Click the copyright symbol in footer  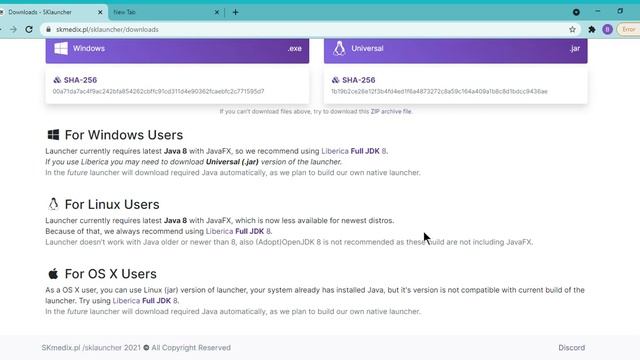point(146,348)
